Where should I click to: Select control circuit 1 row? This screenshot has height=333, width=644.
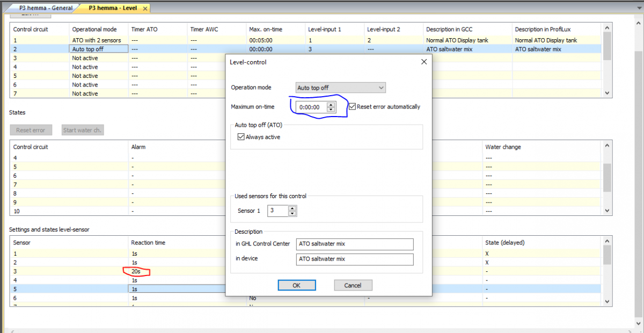coord(306,40)
